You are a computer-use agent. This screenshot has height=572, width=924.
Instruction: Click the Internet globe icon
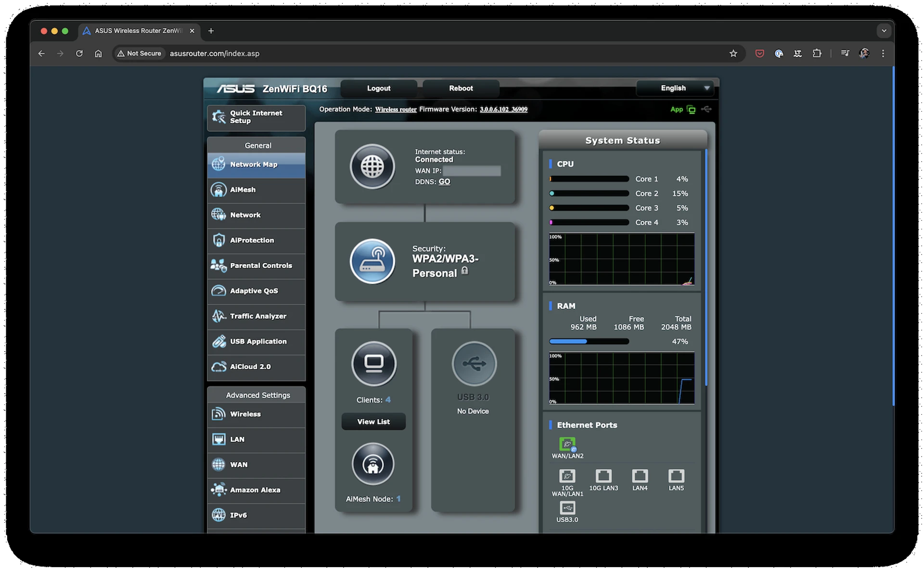(372, 167)
